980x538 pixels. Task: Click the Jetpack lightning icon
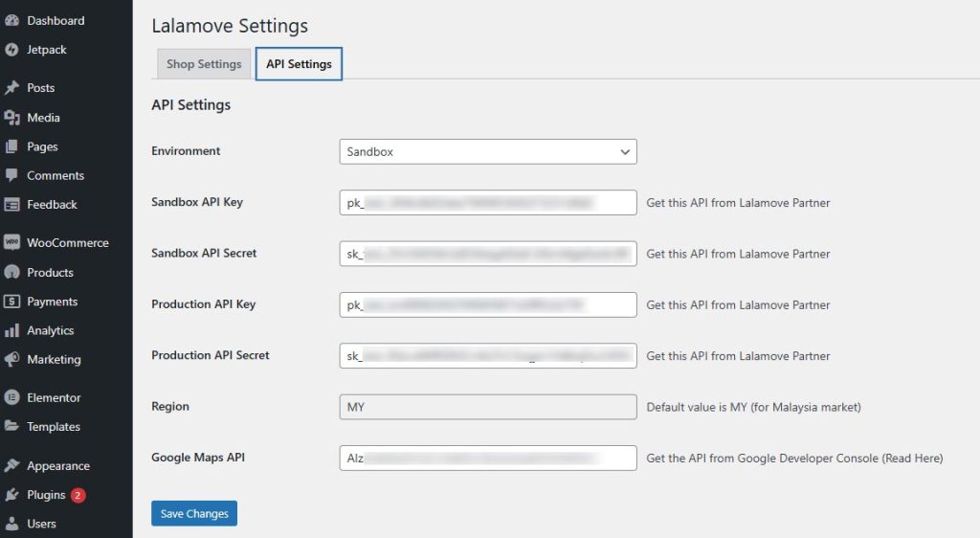[x=11, y=50]
